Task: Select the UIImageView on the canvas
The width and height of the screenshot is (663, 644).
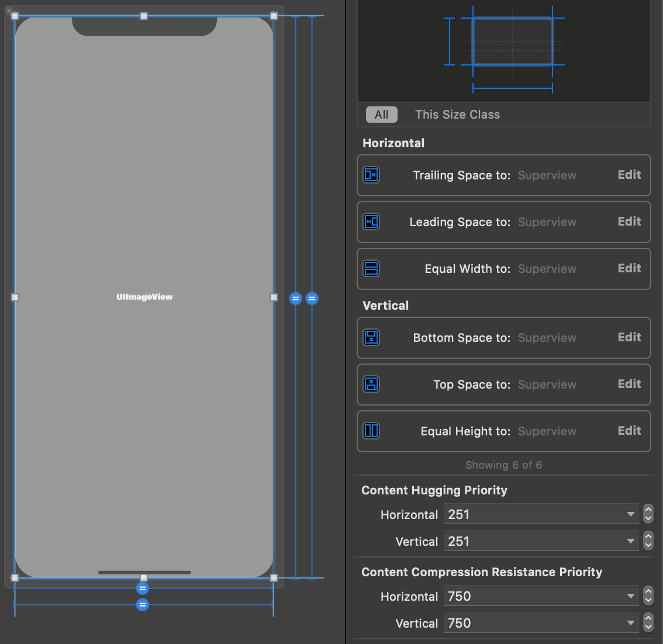Action: (x=144, y=297)
